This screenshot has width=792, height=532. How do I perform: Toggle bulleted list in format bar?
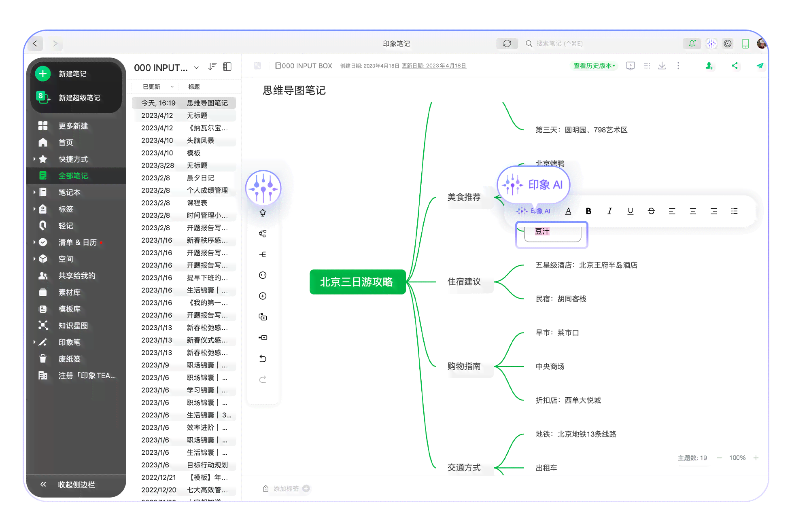[x=735, y=211]
